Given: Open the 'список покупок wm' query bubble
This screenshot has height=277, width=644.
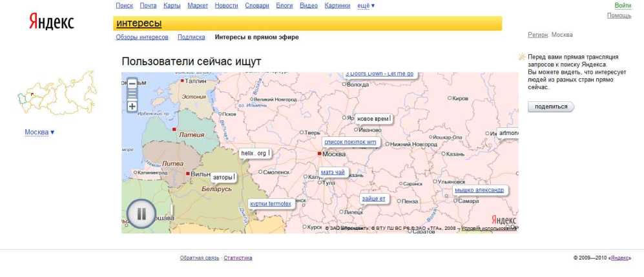Looking at the screenshot, I should [350, 142].
